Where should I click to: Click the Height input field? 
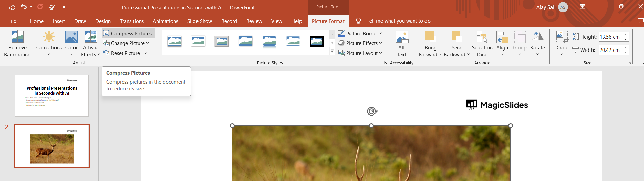click(610, 37)
